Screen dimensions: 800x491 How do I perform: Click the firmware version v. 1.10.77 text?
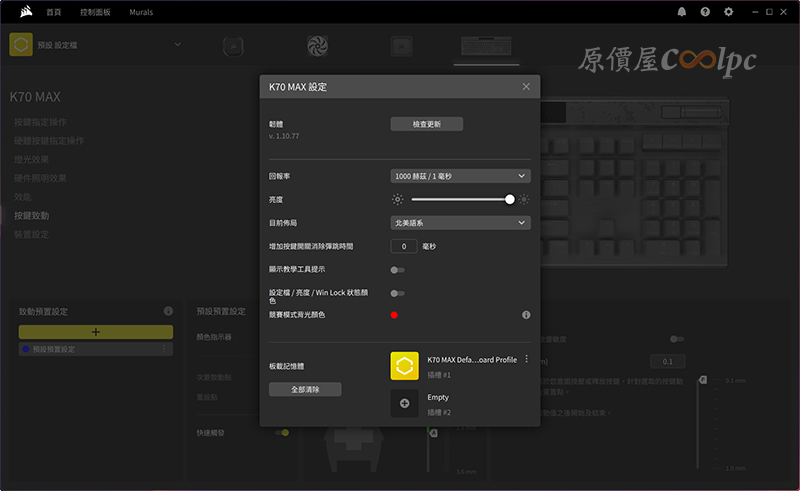(284, 136)
